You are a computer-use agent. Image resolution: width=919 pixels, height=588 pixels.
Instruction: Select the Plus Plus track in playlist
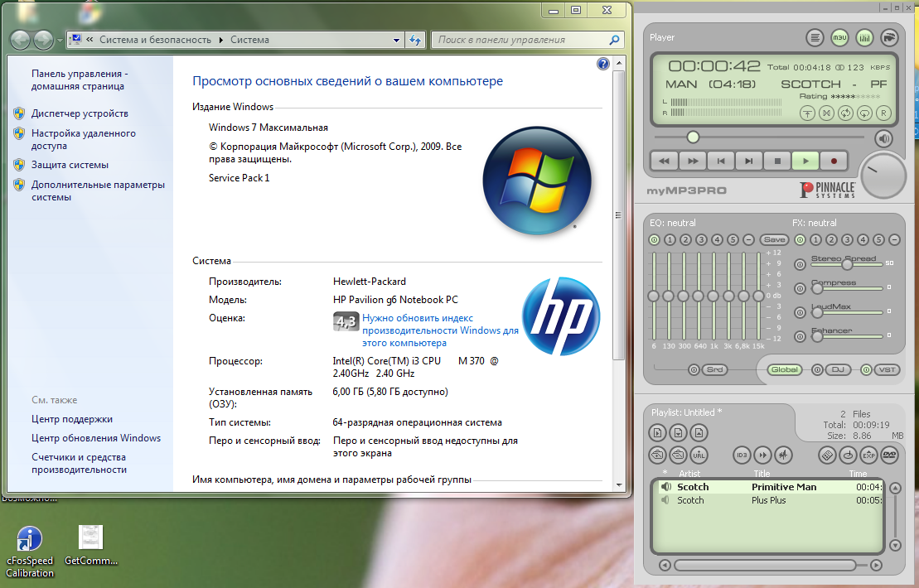(768, 500)
